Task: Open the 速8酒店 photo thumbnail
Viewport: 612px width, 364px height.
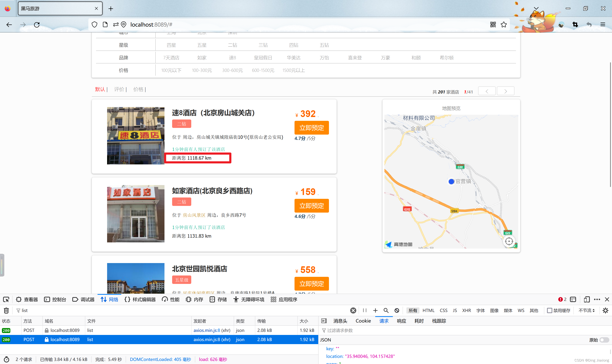Action: pyautogui.click(x=136, y=136)
